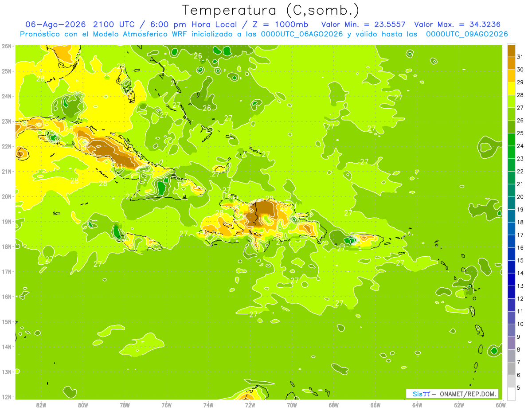Pick the white swatch at the legend bottom
This screenshot has width=532, height=411.
[x=512, y=394]
